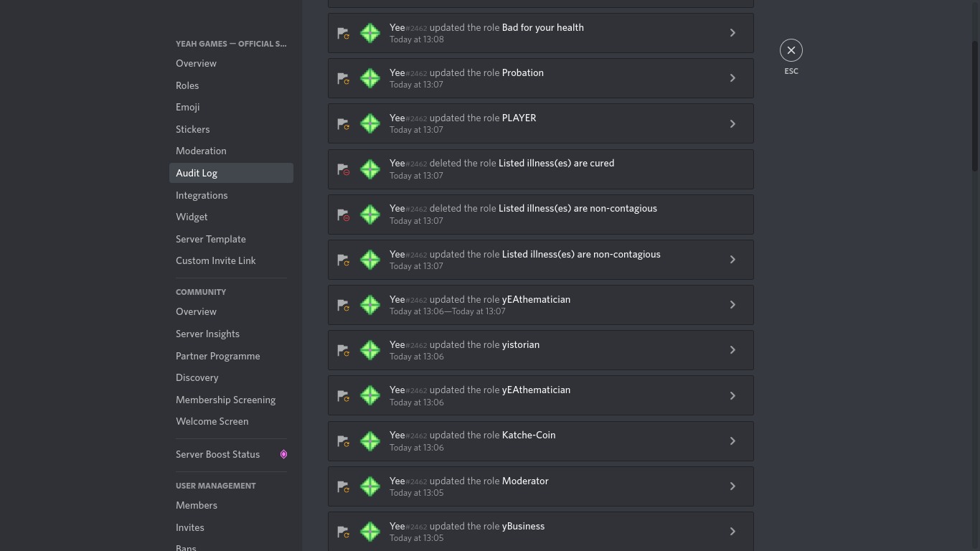Expand the Probation entry chevron

732,78
